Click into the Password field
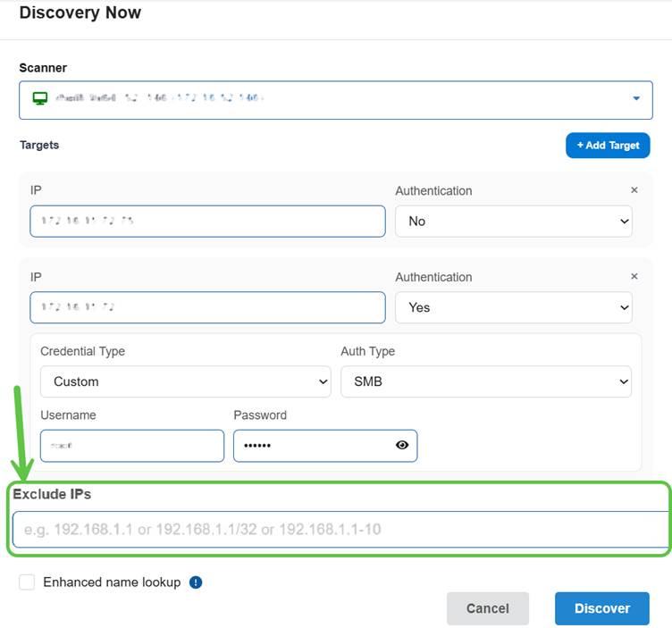 point(313,446)
